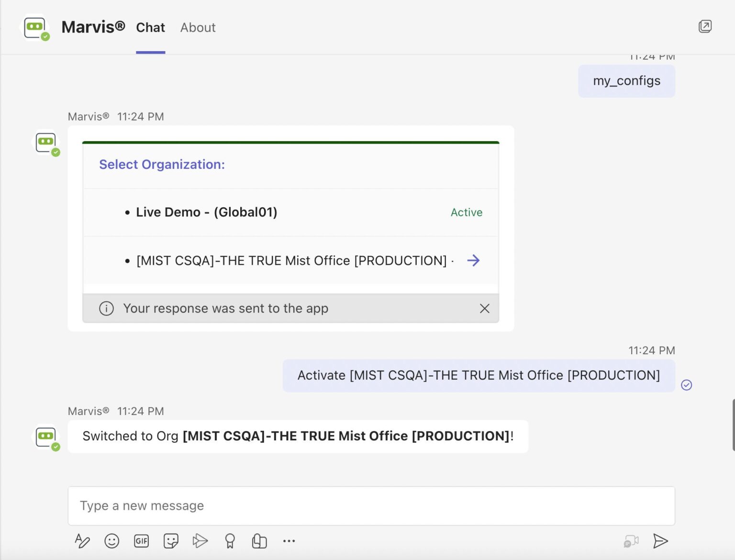Switch to the About tab

click(x=198, y=27)
